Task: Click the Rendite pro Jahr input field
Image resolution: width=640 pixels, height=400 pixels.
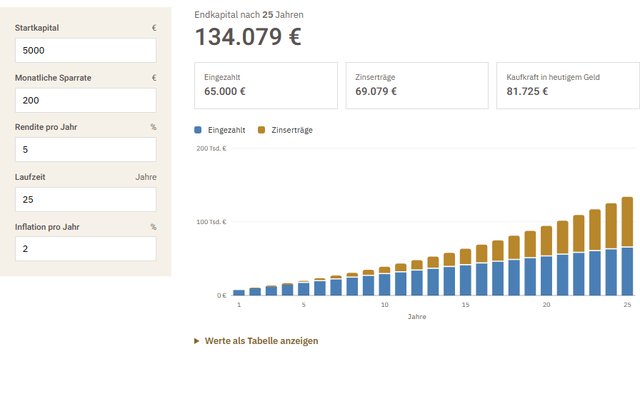Action: click(x=86, y=150)
